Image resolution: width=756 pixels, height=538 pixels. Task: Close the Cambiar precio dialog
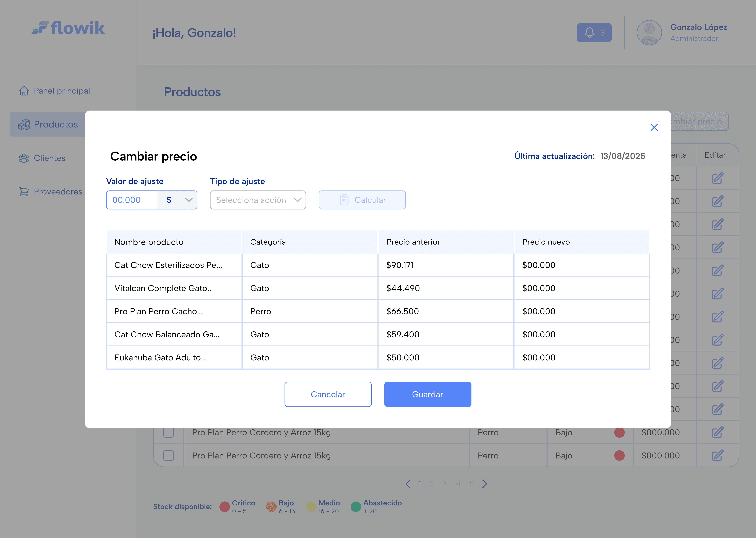(654, 127)
